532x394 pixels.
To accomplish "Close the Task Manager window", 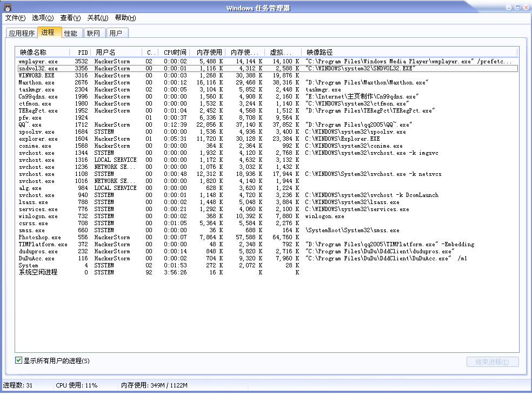I will click(x=526, y=8).
